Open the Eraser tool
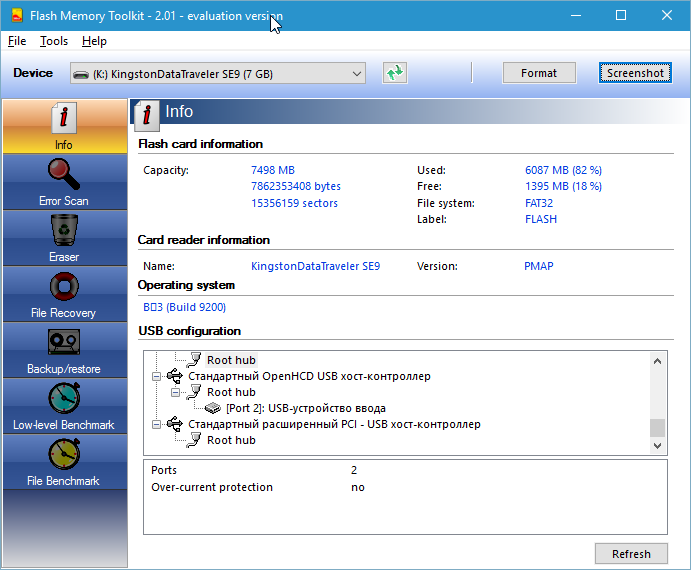Screen dimensions: 691x570 [65, 238]
